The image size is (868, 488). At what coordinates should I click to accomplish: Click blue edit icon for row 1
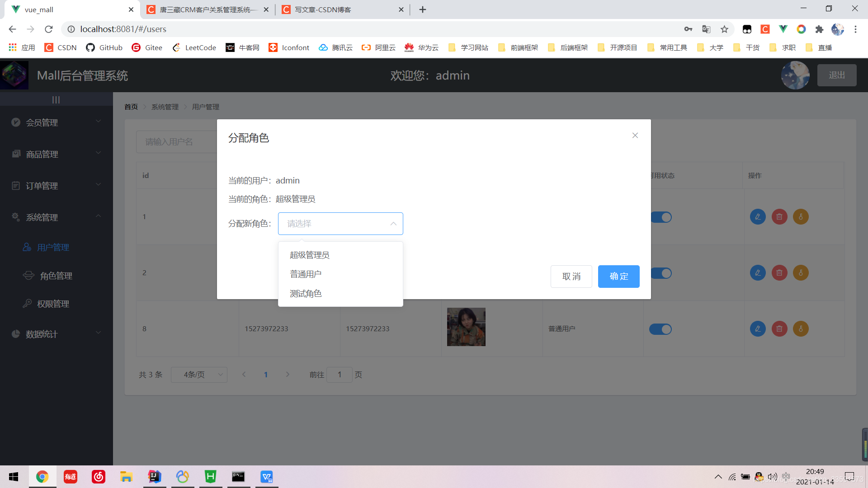[x=758, y=217]
